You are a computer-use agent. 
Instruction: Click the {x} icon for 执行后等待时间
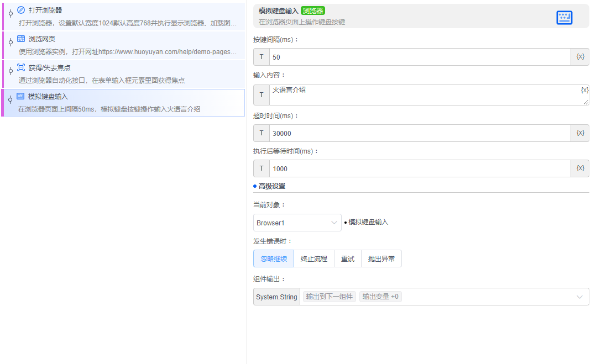579,168
